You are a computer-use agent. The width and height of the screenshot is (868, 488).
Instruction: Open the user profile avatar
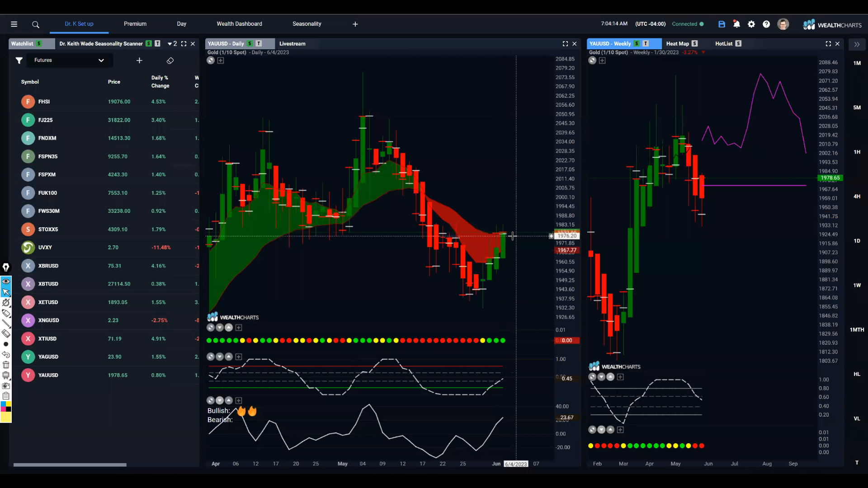[783, 24]
